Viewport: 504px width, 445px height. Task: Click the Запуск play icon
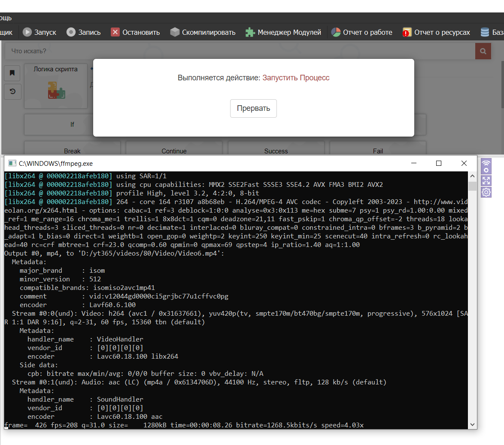(x=27, y=32)
